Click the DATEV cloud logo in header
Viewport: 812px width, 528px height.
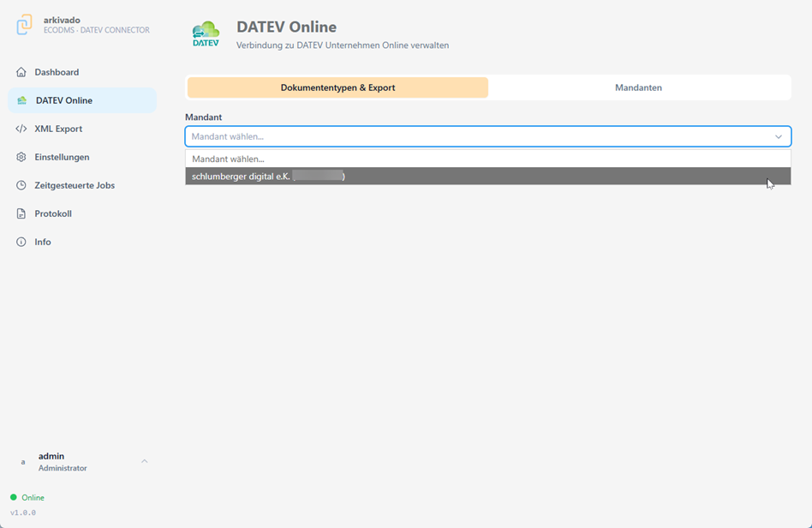point(206,34)
